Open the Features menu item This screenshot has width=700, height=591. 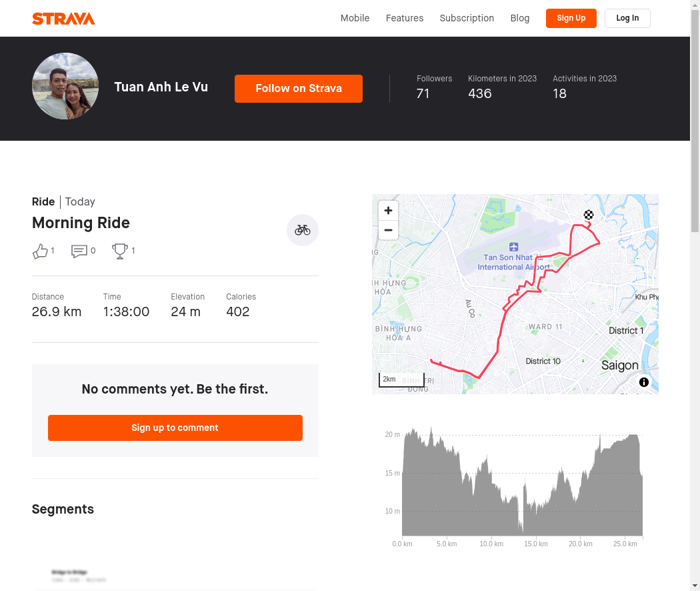[x=405, y=18]
